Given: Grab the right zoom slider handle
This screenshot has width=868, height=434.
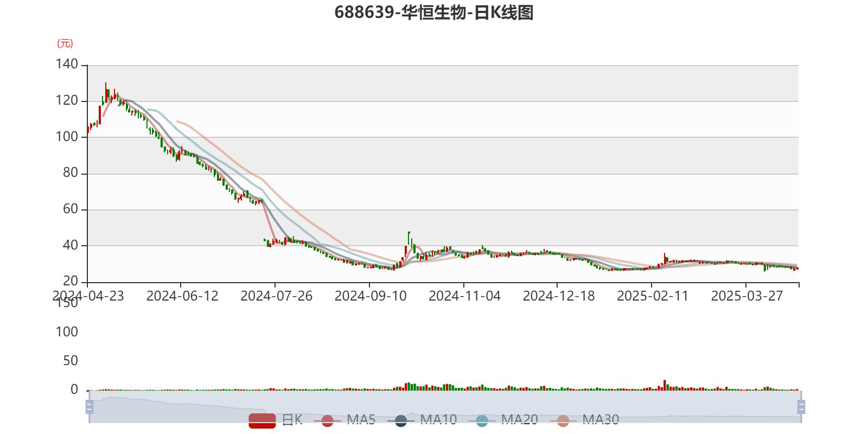Looking at the screenshot, I should [x=801, y=406].
